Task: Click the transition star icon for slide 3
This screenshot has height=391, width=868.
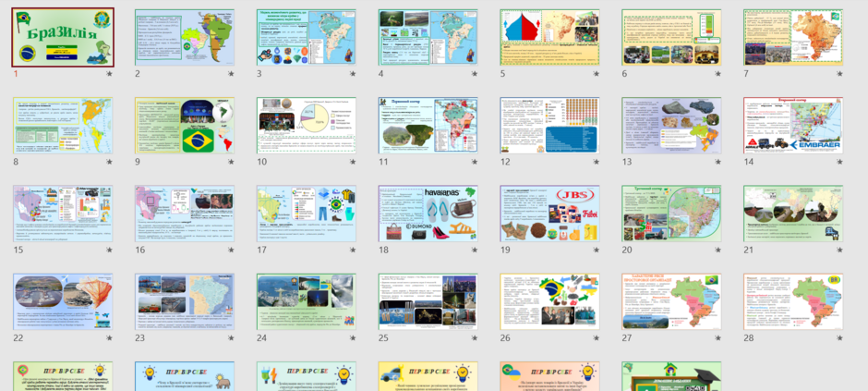Action: (x=353, y=74)
